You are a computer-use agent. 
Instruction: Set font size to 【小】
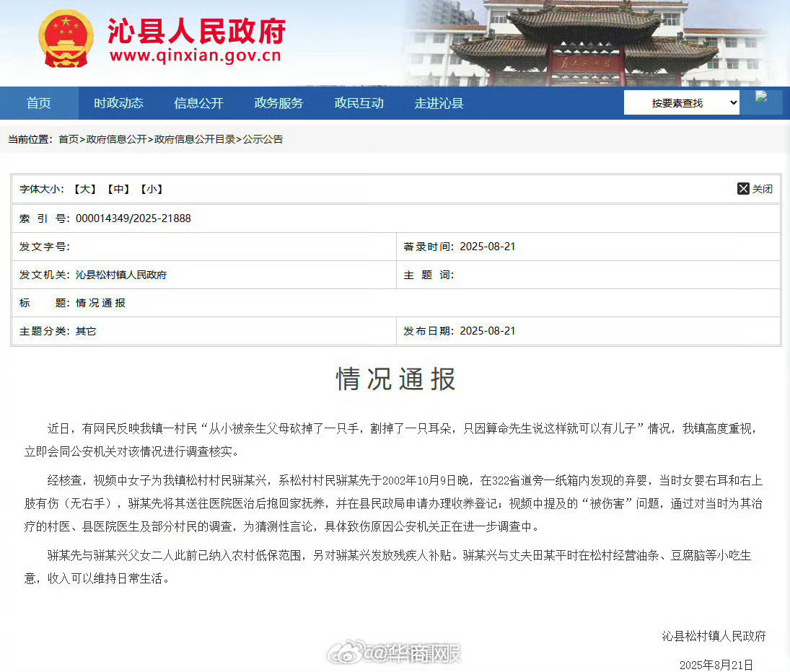(x=152, y=189)
